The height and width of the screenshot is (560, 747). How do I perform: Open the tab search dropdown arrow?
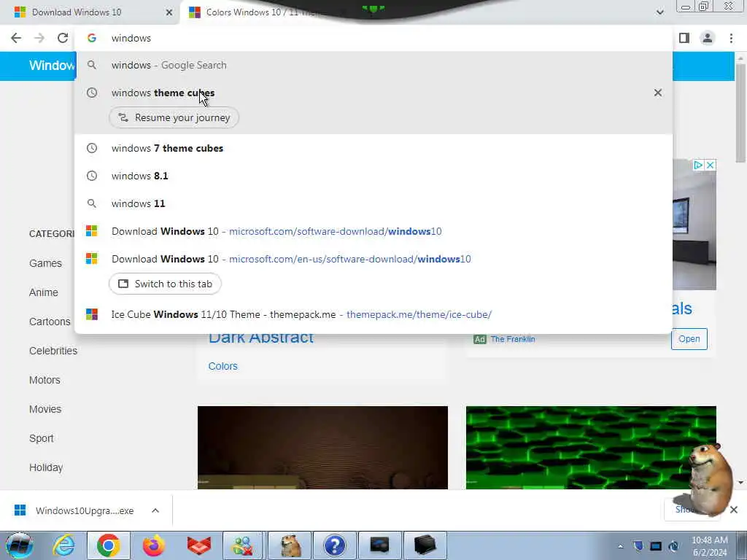[659, 12]
